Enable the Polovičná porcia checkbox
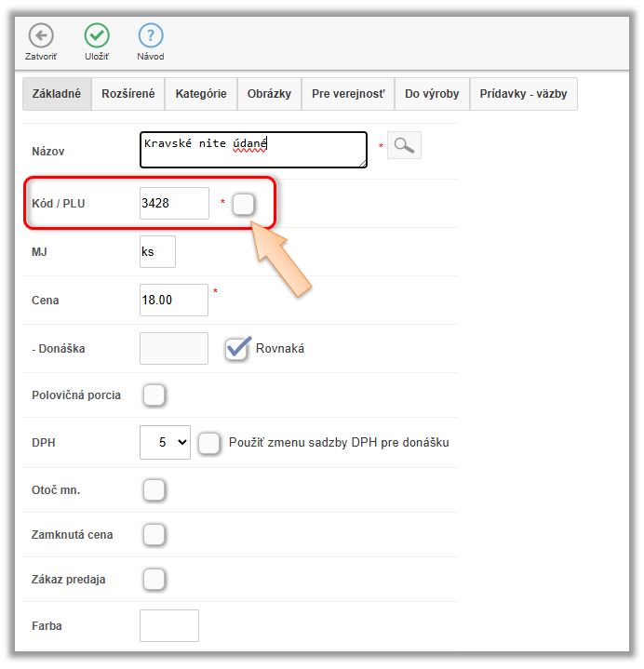 pos(154,395)
